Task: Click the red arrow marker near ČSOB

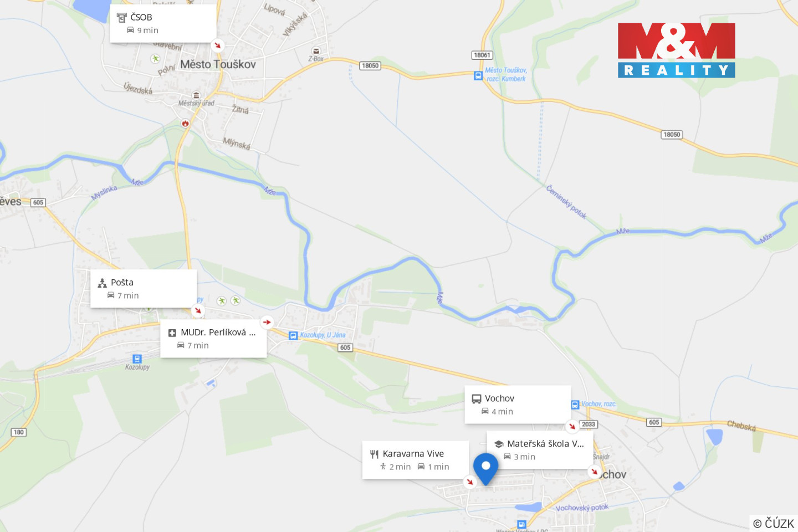Action: click(218, 45)
